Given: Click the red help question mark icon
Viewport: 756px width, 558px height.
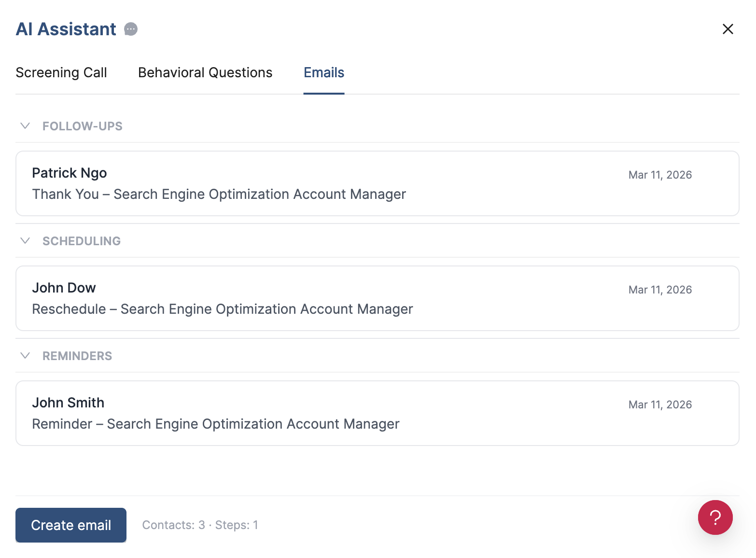Looking at the screenshot, I should tap(715, 517).
